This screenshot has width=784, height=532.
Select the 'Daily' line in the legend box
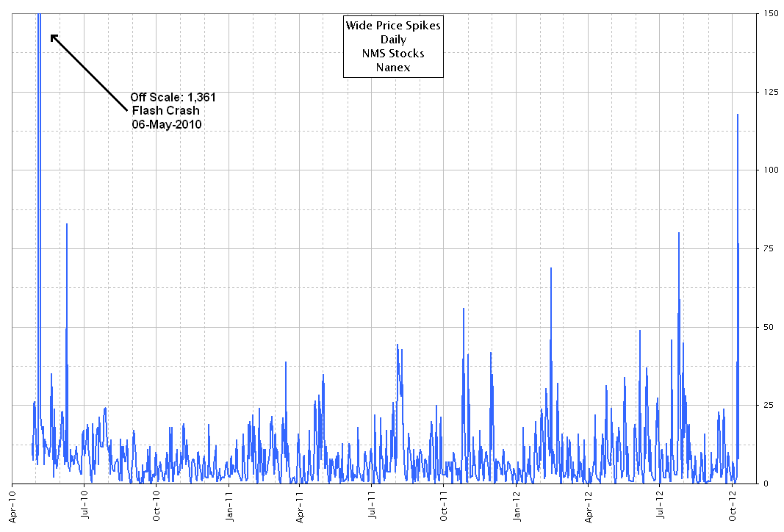pos(394,40)
